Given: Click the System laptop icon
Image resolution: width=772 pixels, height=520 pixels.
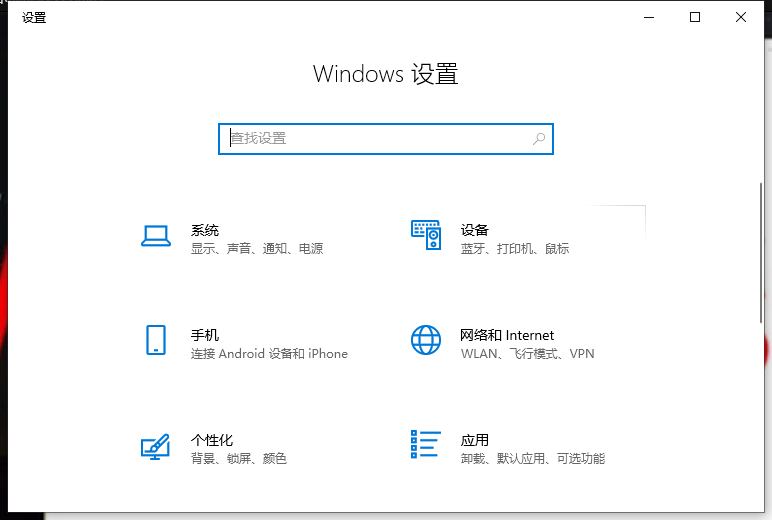Looking at the screenshot, I should [155, 236].
